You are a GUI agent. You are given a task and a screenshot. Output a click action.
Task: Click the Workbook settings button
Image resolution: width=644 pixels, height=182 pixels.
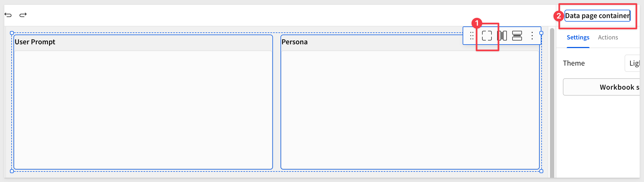[x=601, y=87]
